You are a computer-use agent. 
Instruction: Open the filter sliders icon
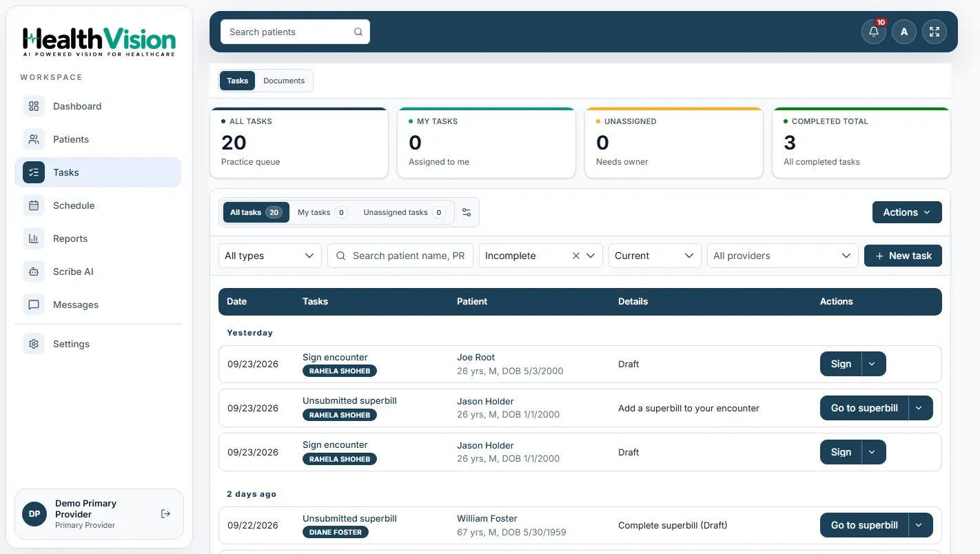pos(467,212)
